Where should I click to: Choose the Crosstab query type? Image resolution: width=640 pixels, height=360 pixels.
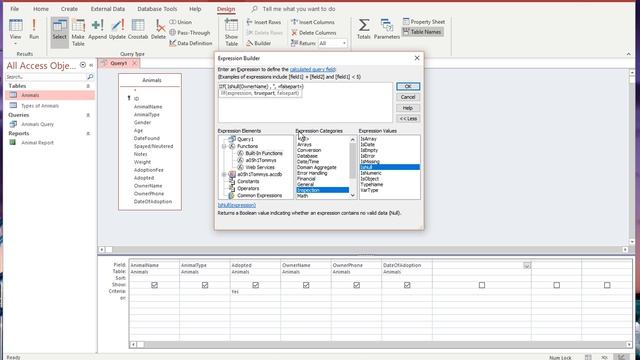[x=138, y=29]
